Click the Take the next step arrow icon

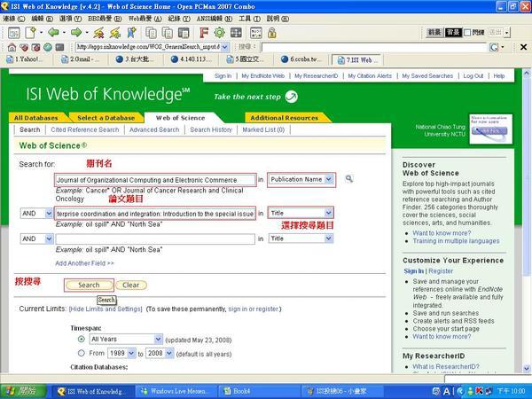click(x=291, y=97)
